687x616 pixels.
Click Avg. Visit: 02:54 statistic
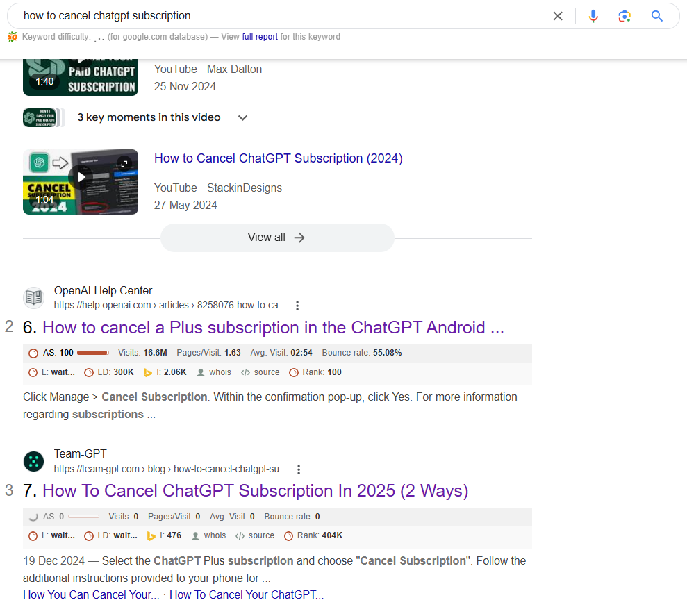point(281,353)
